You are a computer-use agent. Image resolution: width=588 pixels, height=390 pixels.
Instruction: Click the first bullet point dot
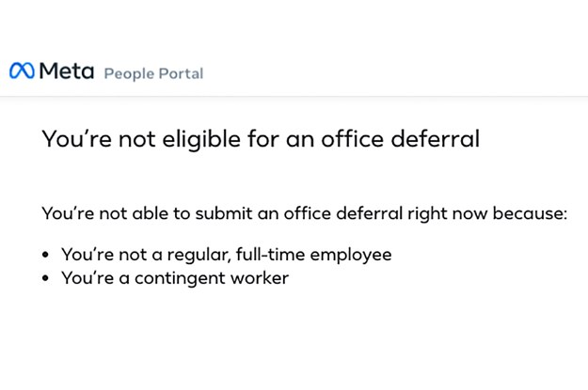click(45, 255)
